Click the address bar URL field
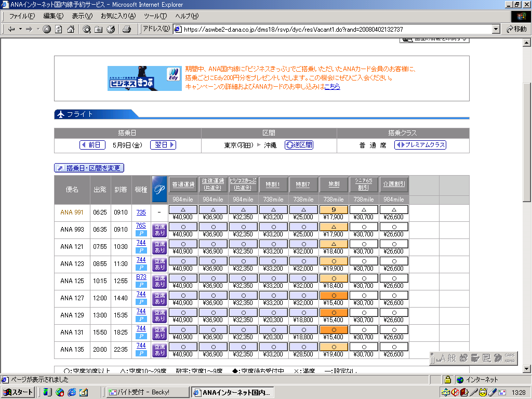The image size is (532, 399). coord(332,29)
